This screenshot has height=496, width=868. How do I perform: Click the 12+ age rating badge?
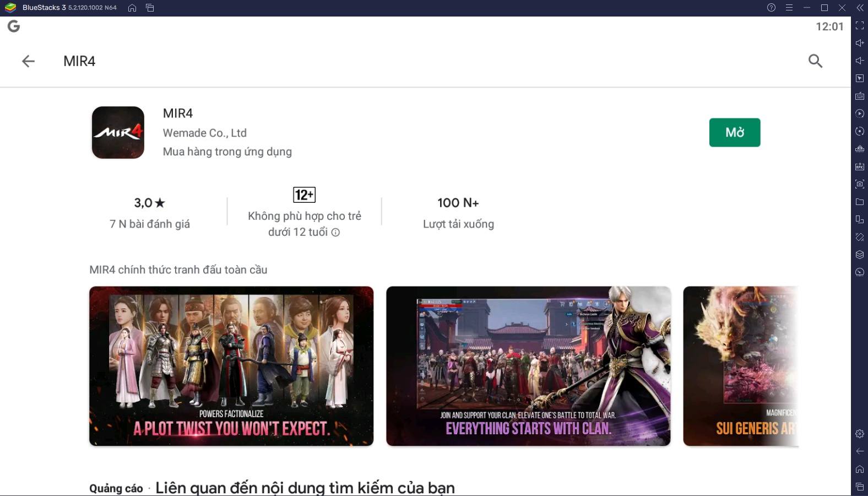(x=304, y=195)
